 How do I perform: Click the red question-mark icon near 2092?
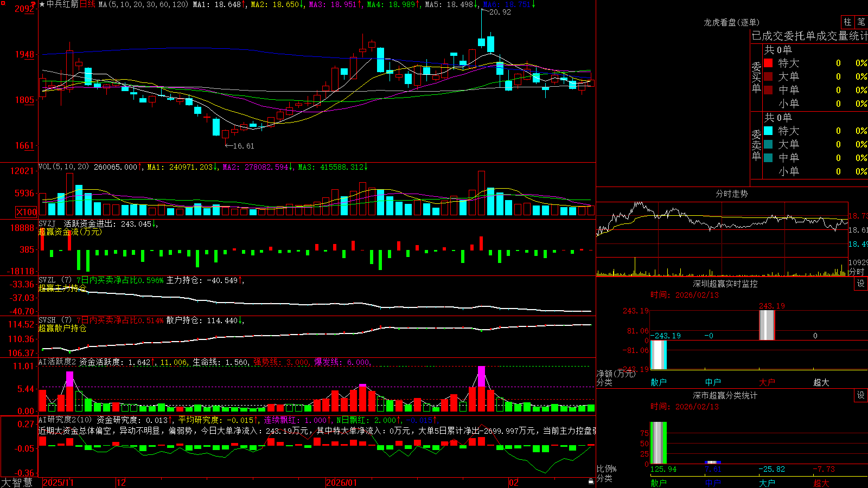click(33, 5)
